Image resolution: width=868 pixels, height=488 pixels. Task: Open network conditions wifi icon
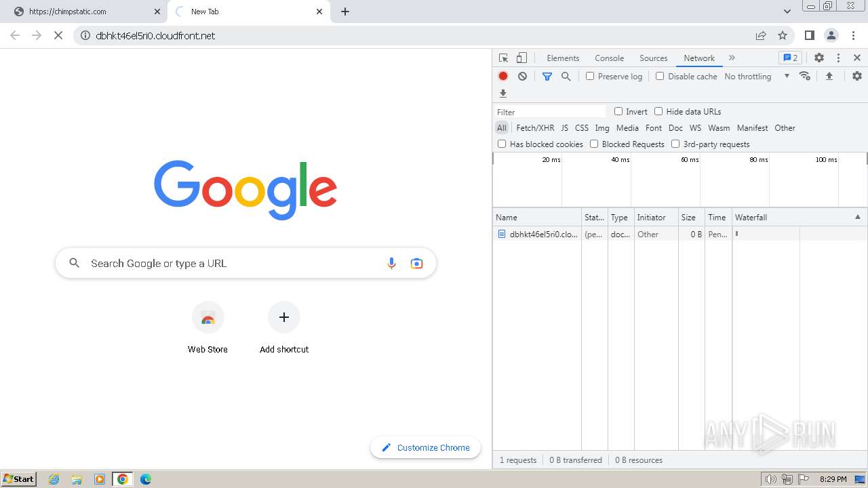(805, 76)
